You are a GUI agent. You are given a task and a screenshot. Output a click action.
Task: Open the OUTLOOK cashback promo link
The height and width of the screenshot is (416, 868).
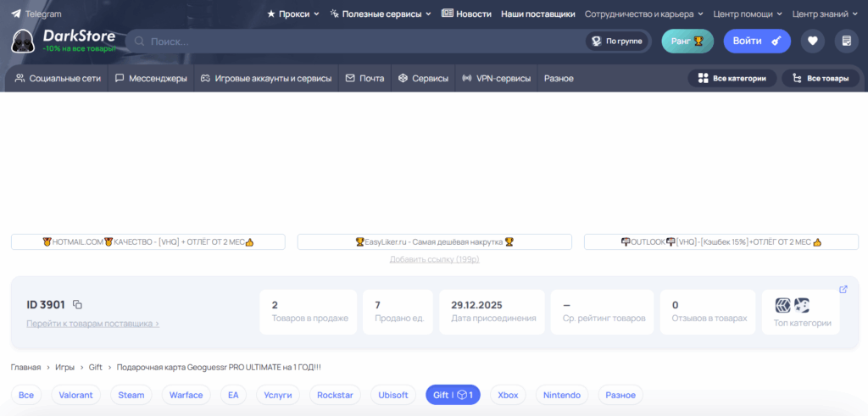pyautogui.click(x=721, y=241)
